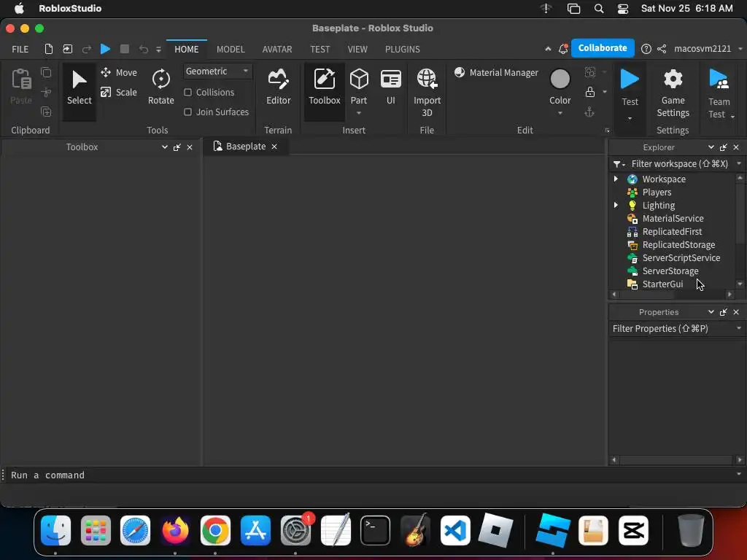Click the Anchor icon

tap(589, 112)
